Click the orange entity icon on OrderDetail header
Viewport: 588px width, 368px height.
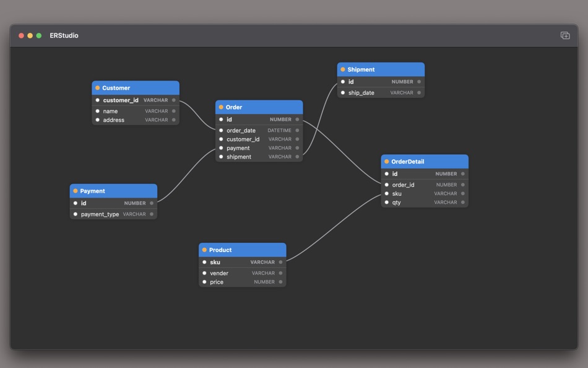tap(387, 161)
